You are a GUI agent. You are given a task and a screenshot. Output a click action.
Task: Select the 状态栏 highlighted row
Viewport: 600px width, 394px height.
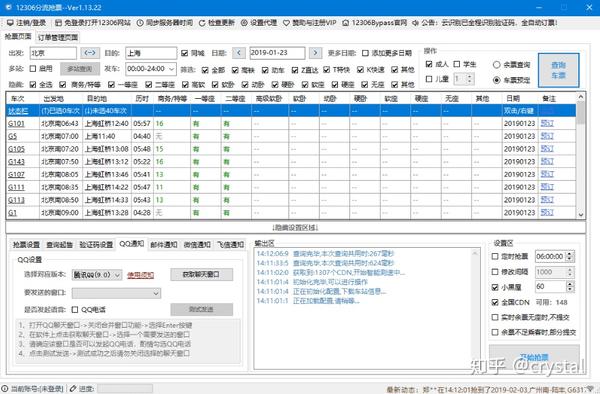tap(291, 111)
